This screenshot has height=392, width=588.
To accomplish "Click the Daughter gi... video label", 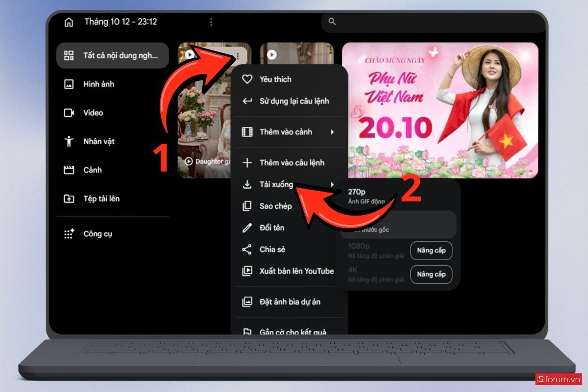I will click(207, 161).
